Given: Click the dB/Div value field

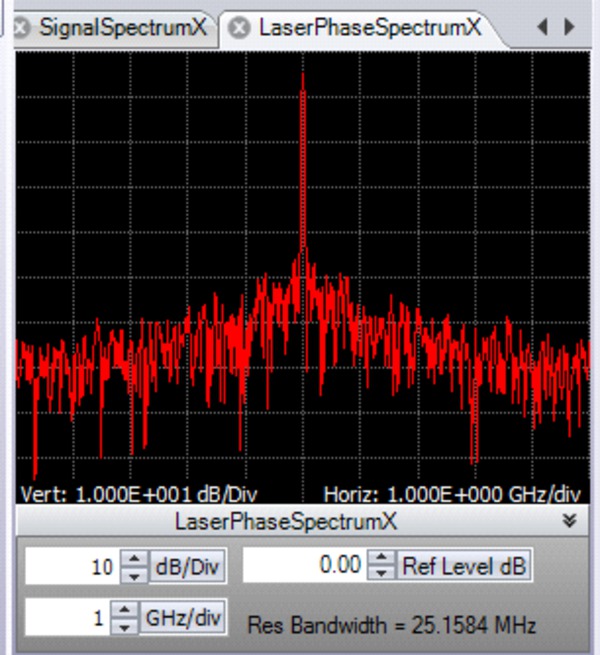Looking at the screenshot, I should tap(73, 566).
